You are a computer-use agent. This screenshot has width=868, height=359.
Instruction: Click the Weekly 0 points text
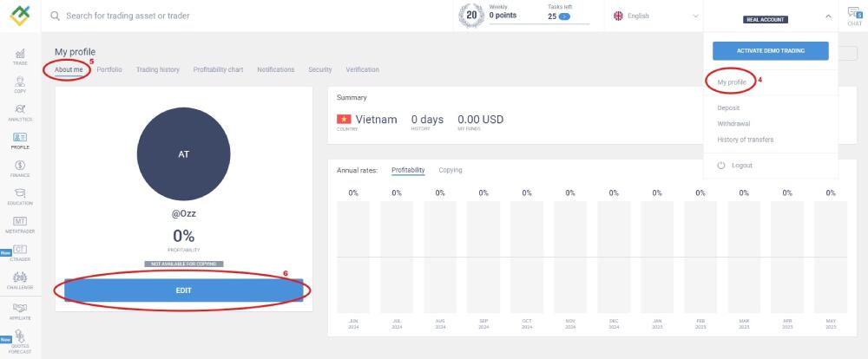(x=503, y=12)
